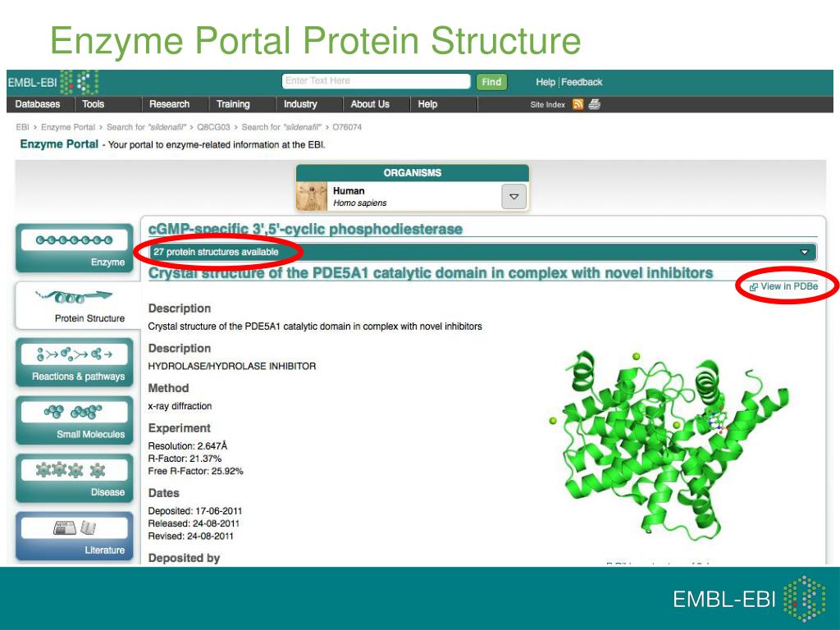The height and width of the screenshot is (630, 840).
Task: Click the Help link in top header
Action: pyautogui.click(x=546, y=82)
